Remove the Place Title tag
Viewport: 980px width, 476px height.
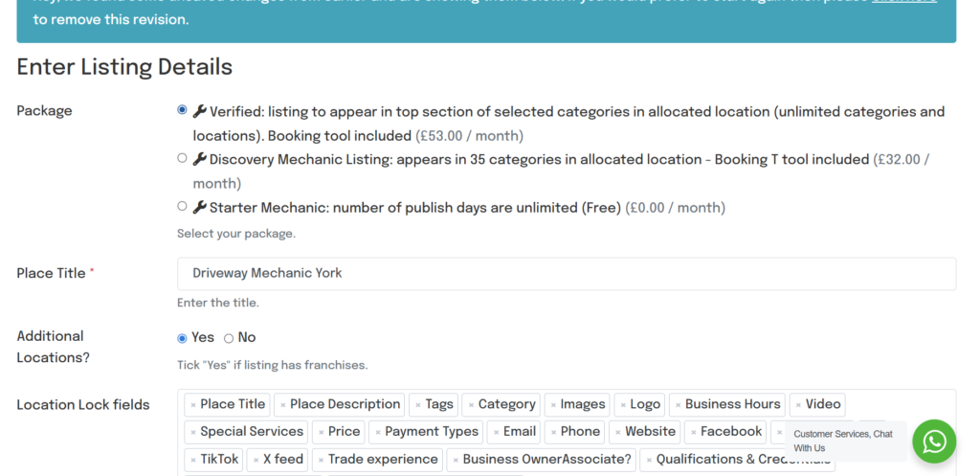pos(193,405)
